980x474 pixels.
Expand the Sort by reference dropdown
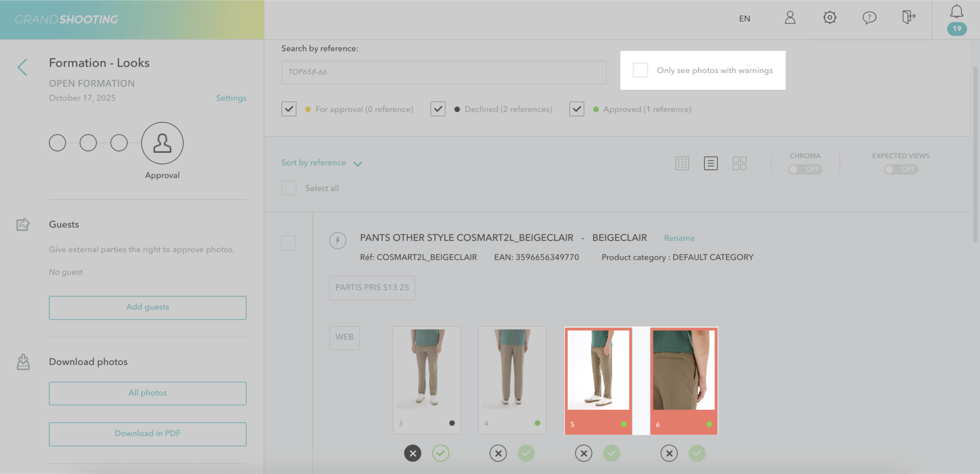(x=321, y=163)
